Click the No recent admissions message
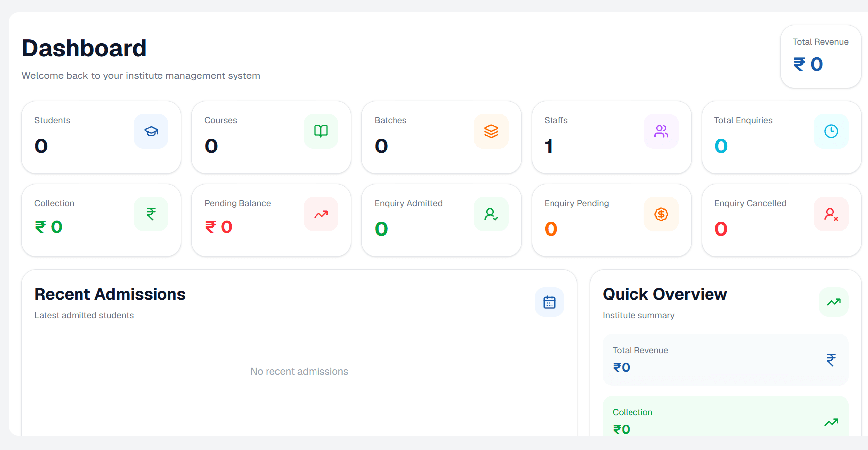Screen dimensions: 868x450 click(299, 371)
